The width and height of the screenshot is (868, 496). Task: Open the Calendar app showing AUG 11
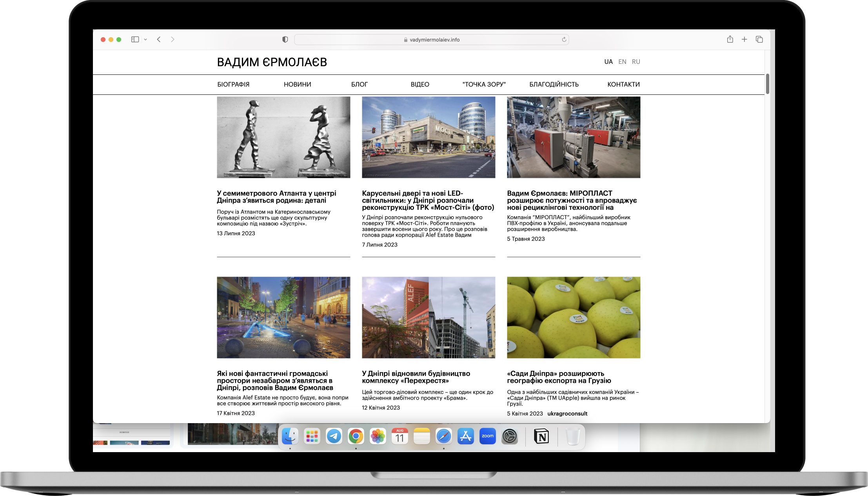(x=399, y=436)
